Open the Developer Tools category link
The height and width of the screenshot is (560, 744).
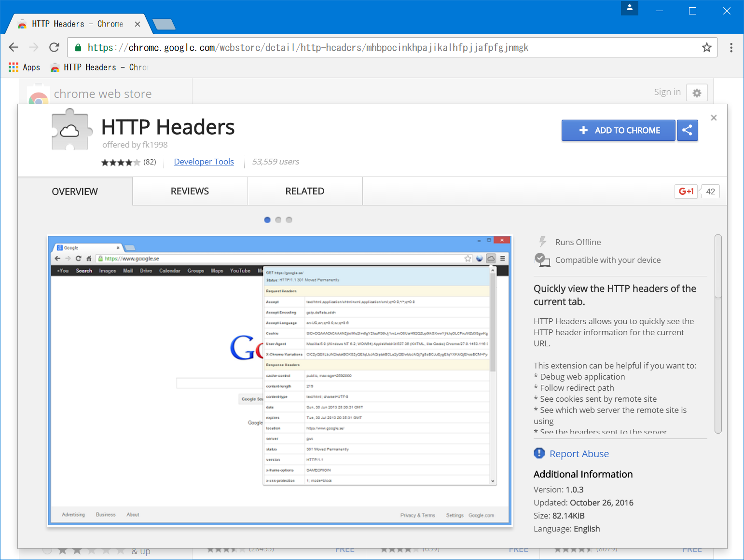(204, 162)
